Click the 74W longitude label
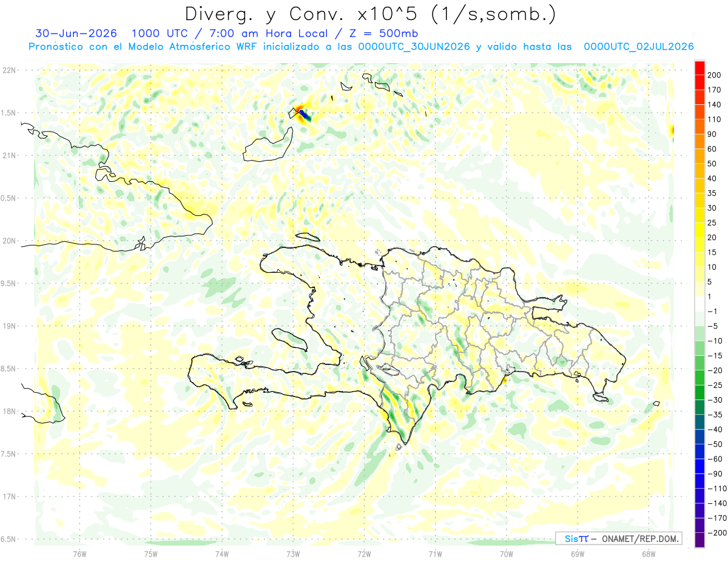The width and height of the screenshot is (728, 562). point(221,554)
